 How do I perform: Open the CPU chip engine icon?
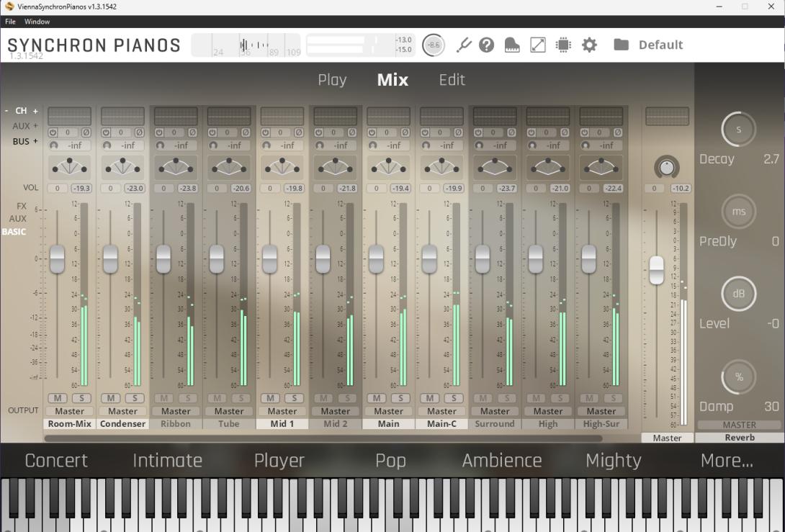coord(563,45)
